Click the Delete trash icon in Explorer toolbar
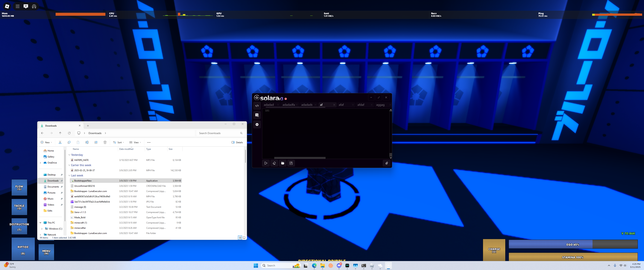This screenshot has height=270, width=644. (105, 142)
